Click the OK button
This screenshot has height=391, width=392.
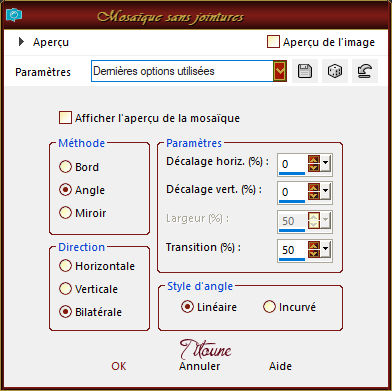(119, 366)
